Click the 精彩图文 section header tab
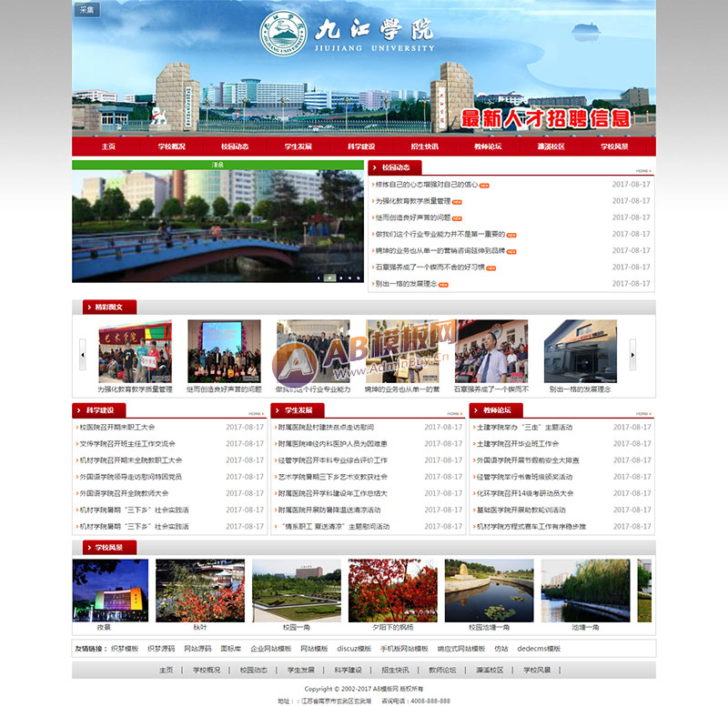The height and width of the screenshot is (707, 728). coord(109,307)
